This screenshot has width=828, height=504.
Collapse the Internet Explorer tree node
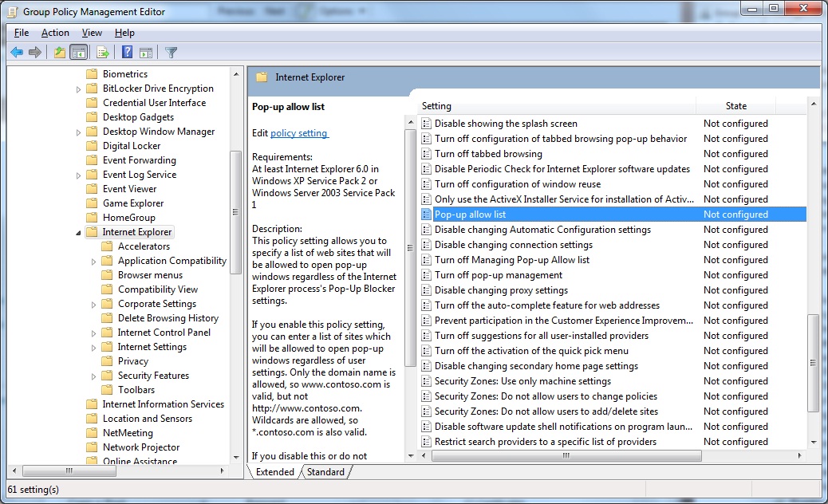(79, 233)
